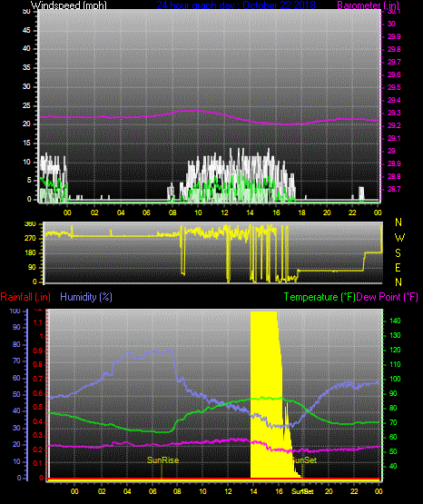Click the 0.2 rainfall axis value
Image resolution: width=423 pixels, height=504 pixels.
point(38,450)
